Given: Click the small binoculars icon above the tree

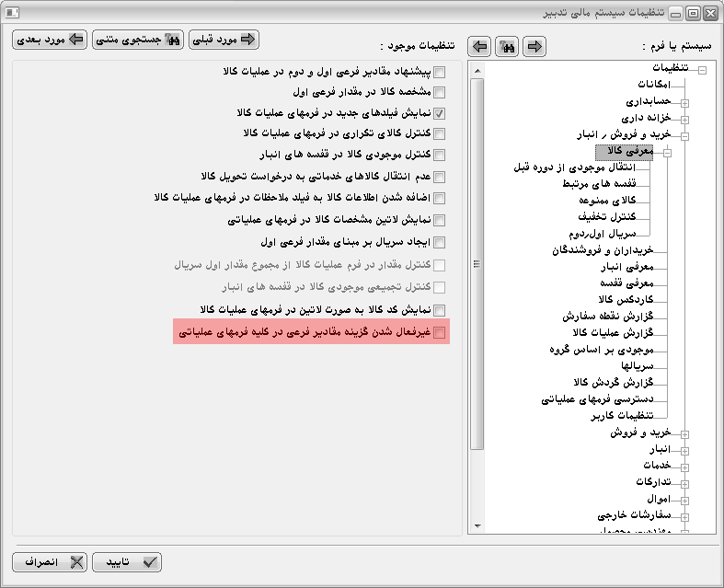Looking at the screenshot, I should tap(507, 46).
